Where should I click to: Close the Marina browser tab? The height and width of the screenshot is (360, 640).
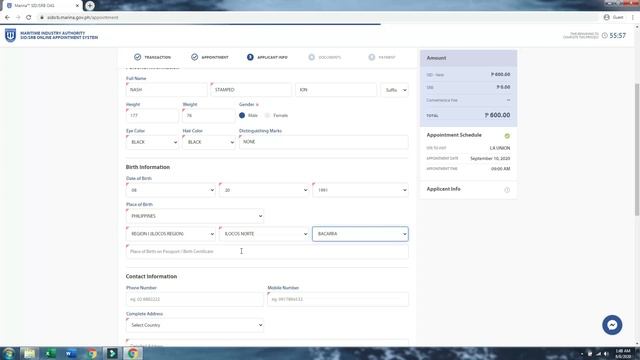77,6
